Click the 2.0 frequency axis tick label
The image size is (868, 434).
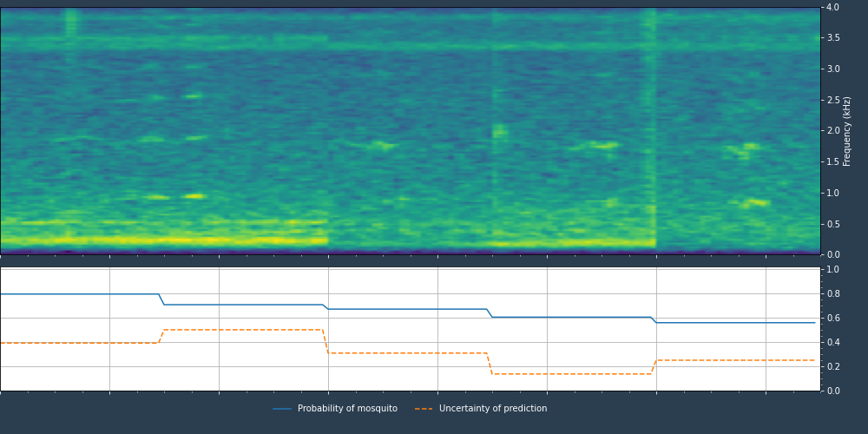point(832,131)
